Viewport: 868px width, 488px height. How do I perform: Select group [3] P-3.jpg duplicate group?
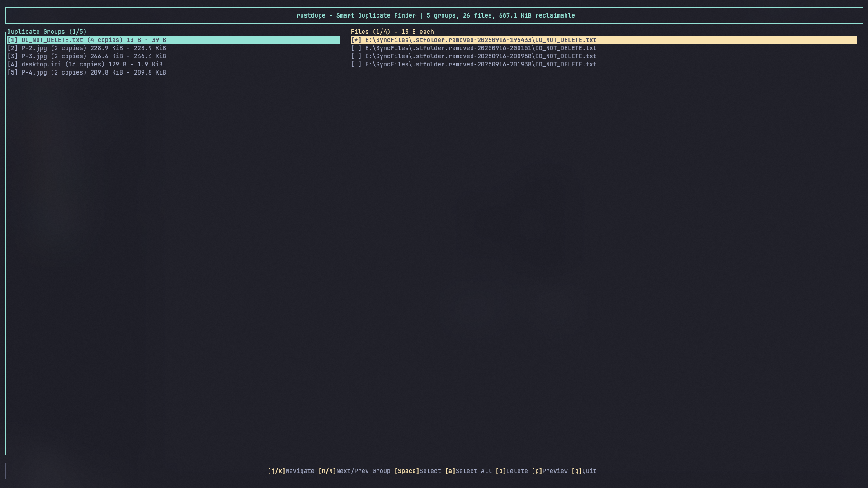tap(87, 56)
